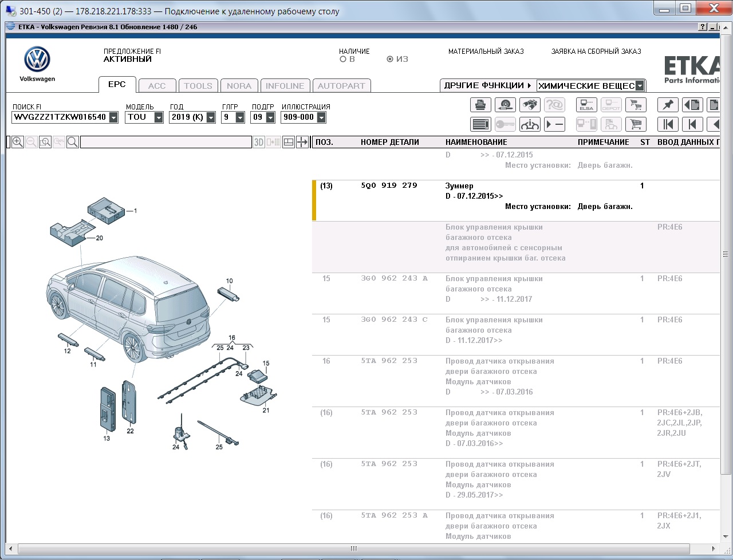The image size is (733, 560).
Task: Toggle the split-window layout icon
Action: pos(289,142)
